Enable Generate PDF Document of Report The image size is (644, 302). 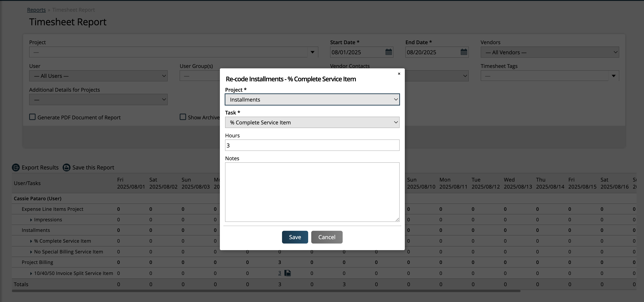click(x=33, y=117)
